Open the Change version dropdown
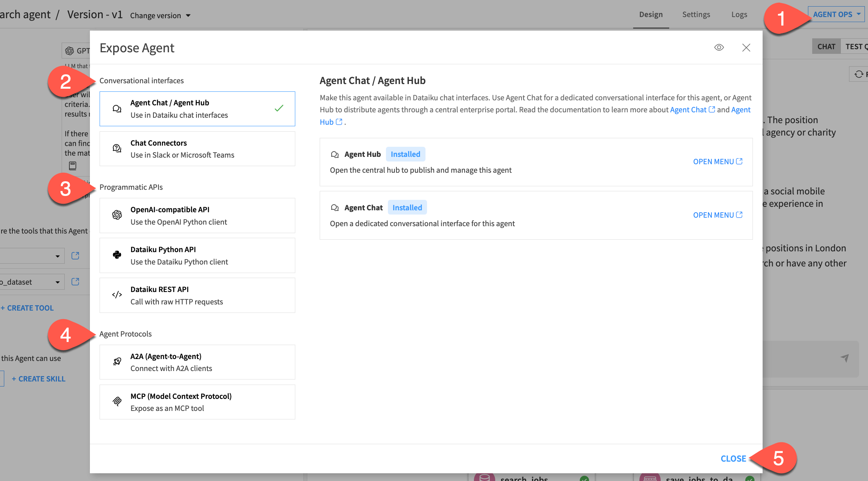The width and height of the screenshot is (868, 481). coord(160,15)
